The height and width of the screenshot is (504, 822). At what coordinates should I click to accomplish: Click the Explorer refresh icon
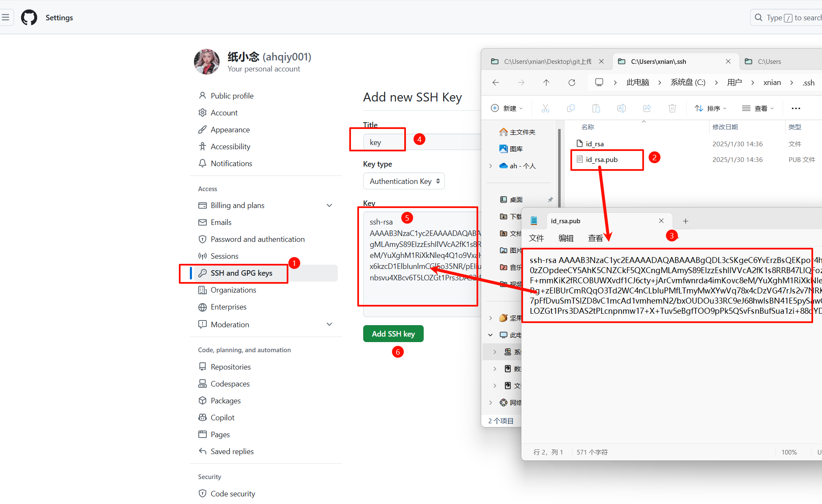click(x=572, y=82)
